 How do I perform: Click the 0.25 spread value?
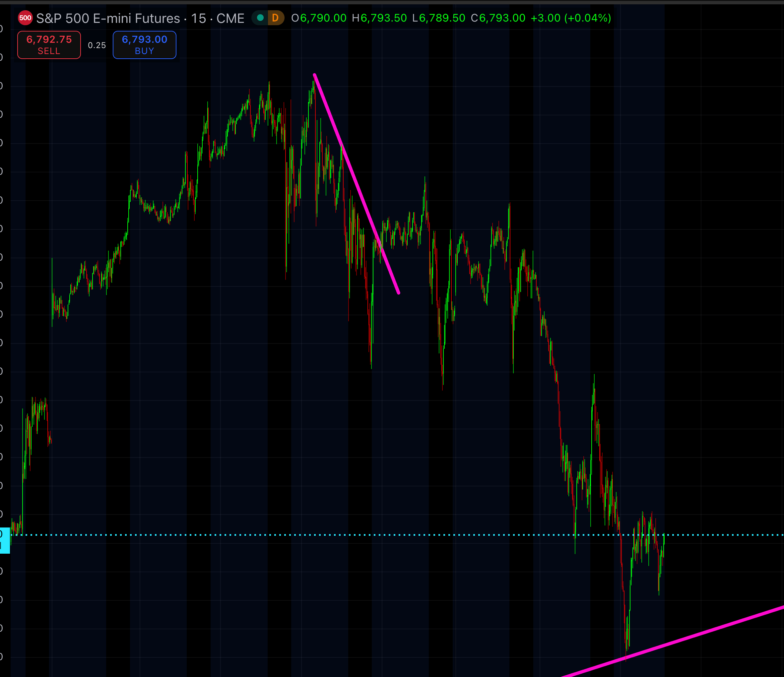97,45
